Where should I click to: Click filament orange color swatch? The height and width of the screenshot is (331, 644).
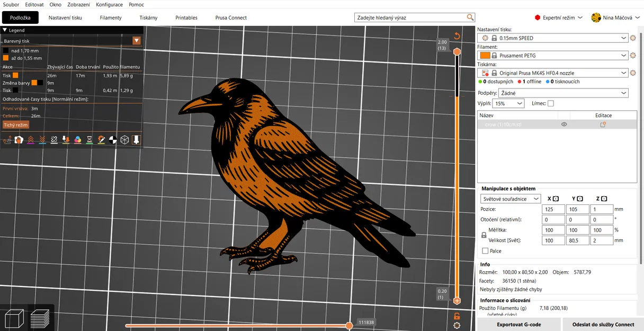pyautogui.click(x=485, y=56)
